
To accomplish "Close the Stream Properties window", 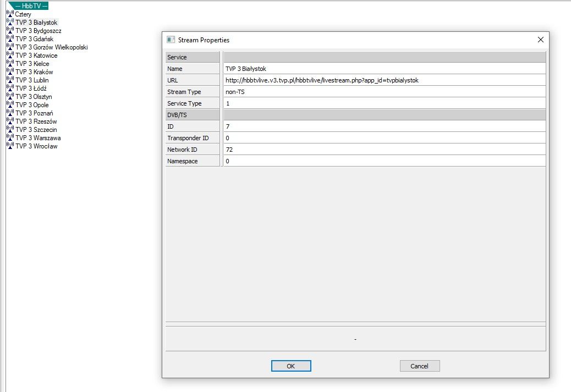I will pyautogui.click(x=540, y=40).
